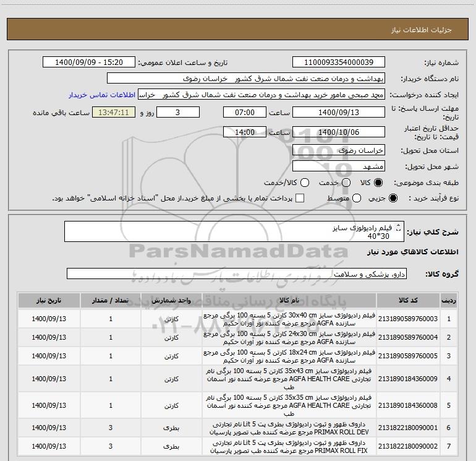The width and height of the screenshot is (476, 461).
Task: Click price validity date 1400/10/06 field
Action: [x=339, y=132]
